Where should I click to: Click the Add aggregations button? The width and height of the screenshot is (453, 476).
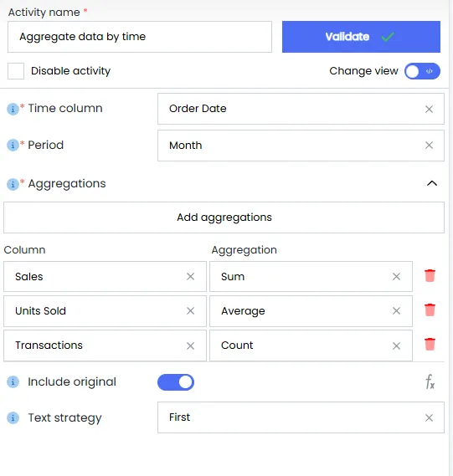(x=224, y=218)
